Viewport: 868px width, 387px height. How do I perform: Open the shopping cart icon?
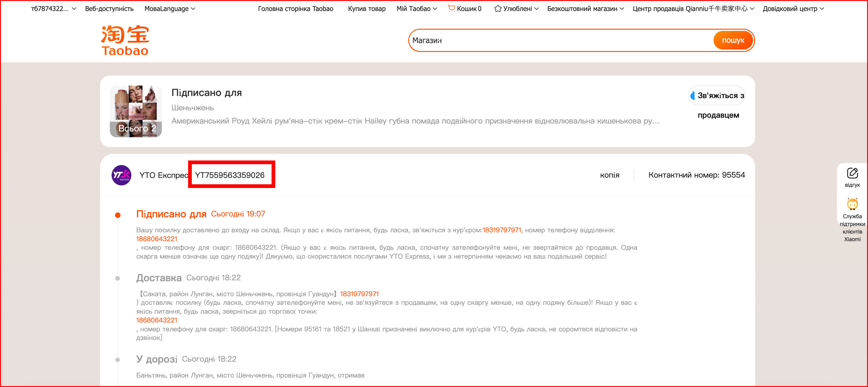pos(451,9)
